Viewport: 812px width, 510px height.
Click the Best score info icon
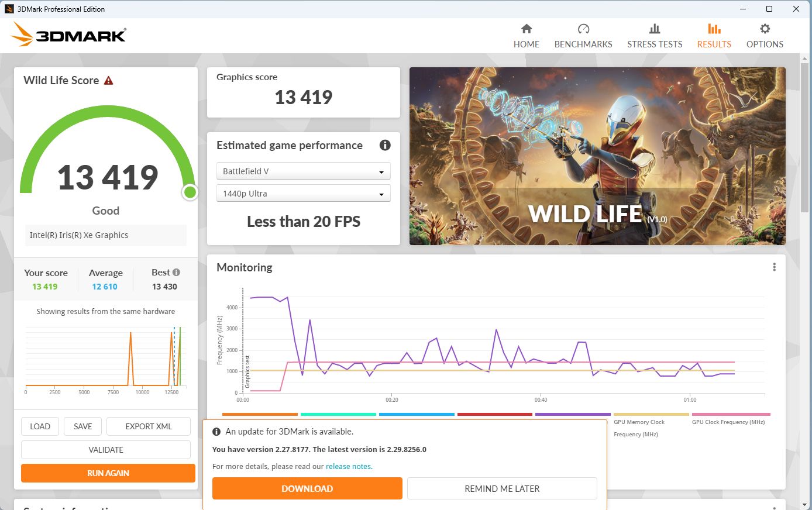[x=176, y=272]
